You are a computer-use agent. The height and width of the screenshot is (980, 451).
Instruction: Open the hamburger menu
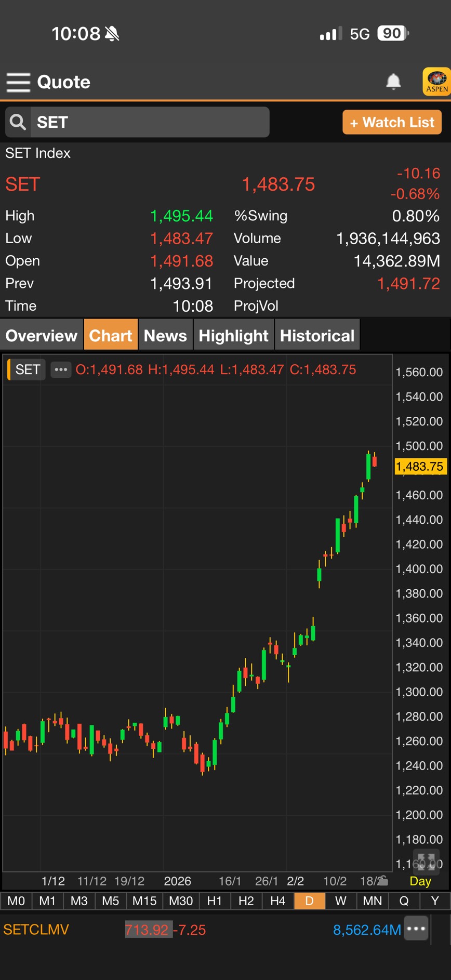[18, 82]
